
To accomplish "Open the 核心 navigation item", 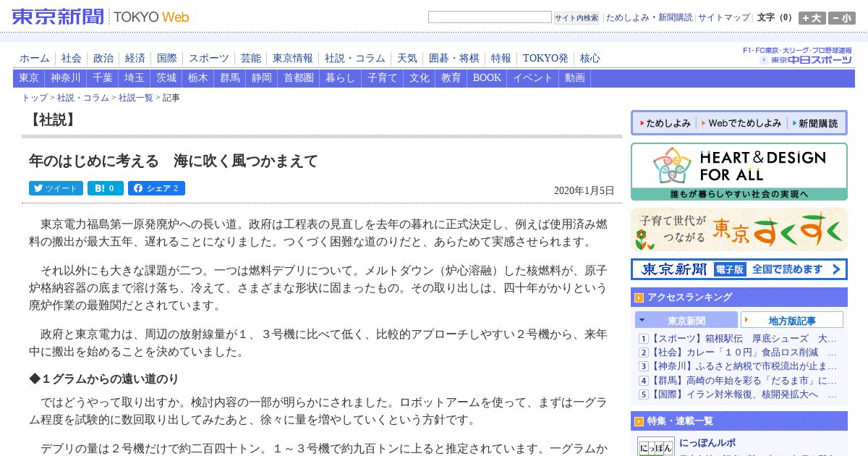I will (590, 58).
